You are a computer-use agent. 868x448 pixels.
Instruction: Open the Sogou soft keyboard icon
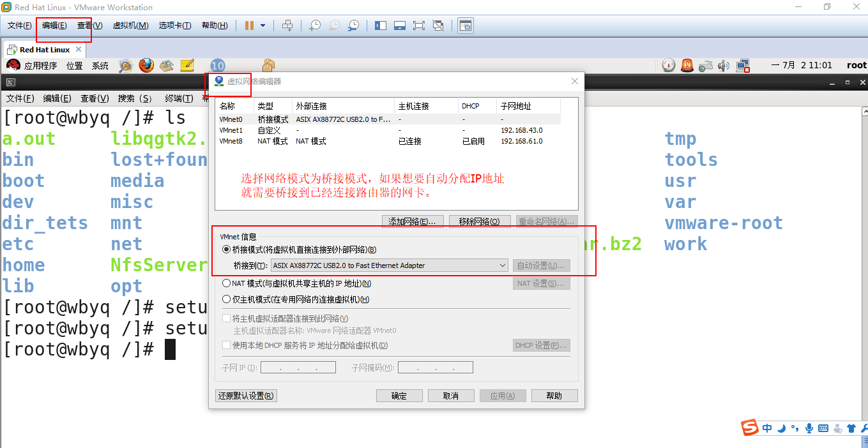[823, 428]
